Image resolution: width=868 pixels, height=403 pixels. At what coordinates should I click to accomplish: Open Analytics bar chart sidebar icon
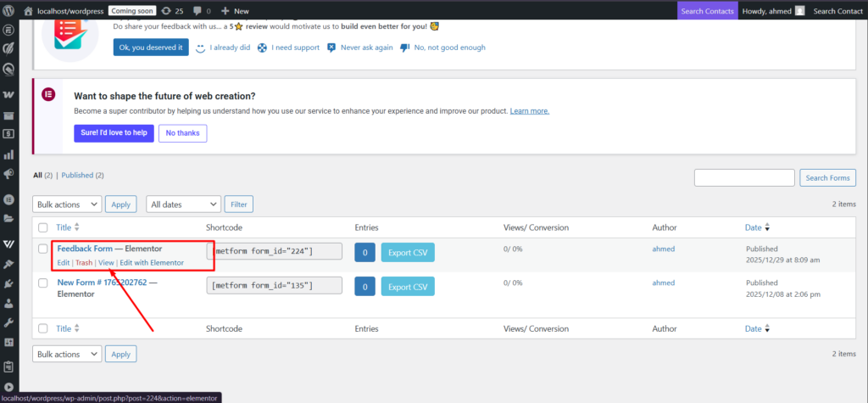point(9,154)
